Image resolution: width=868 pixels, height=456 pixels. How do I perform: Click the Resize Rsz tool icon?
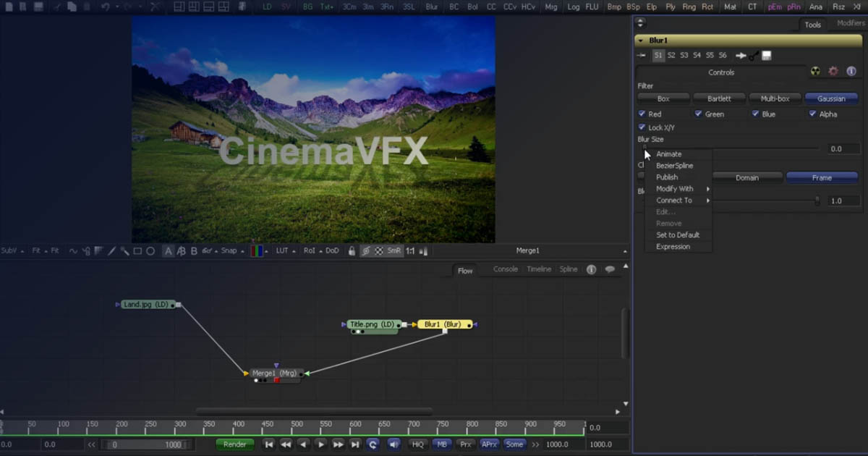[x=838, y=7]
